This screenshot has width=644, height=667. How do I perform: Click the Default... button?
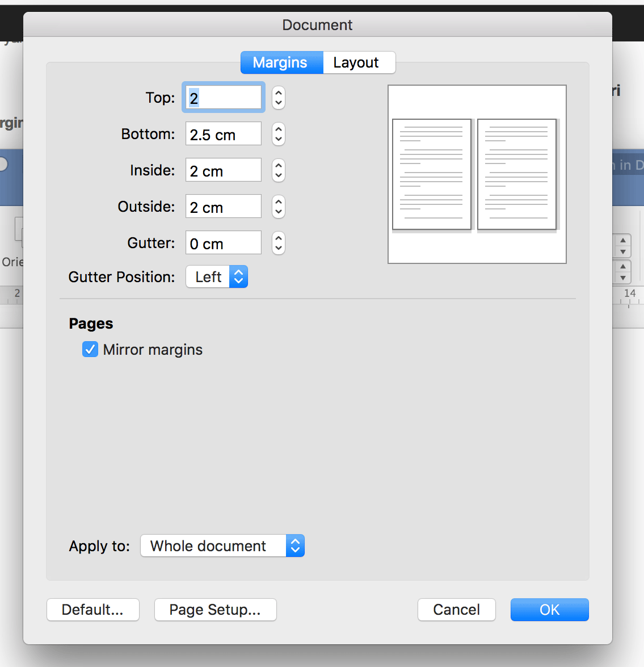point(92,610)
